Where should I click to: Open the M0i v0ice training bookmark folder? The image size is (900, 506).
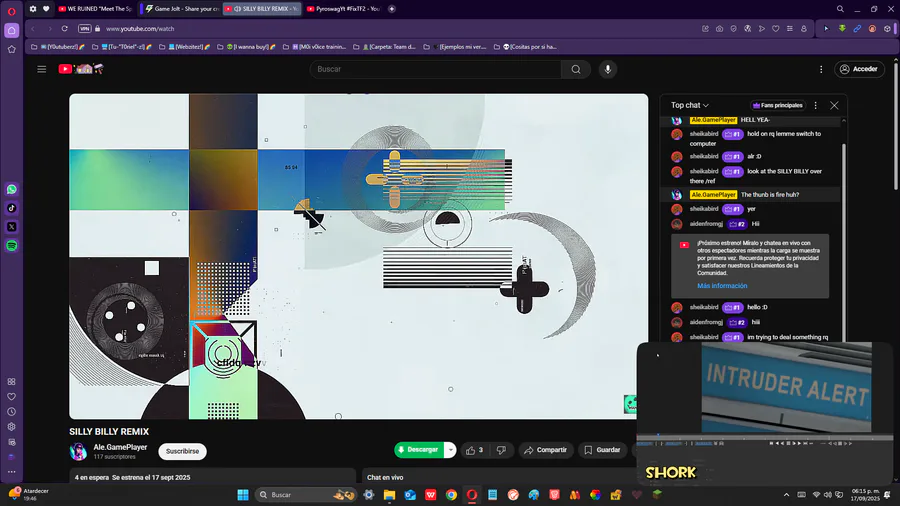pyautogui.click(x=315, y=47)
